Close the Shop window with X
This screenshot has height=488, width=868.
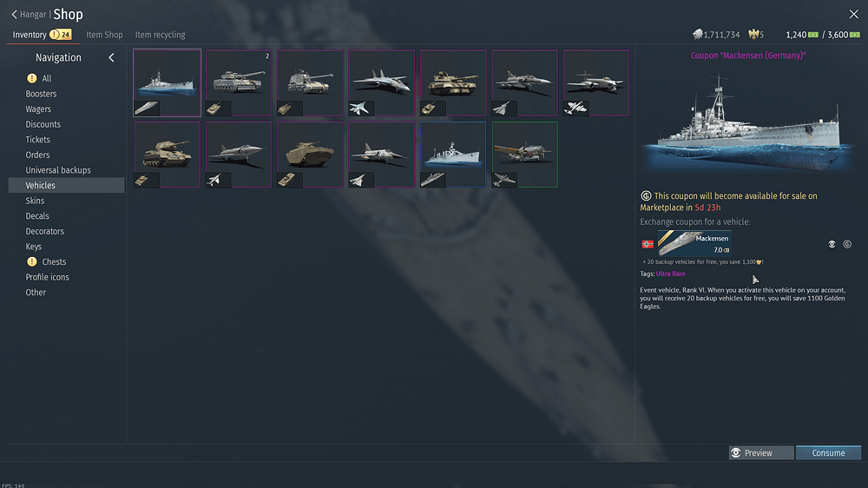tap(853, 15)
